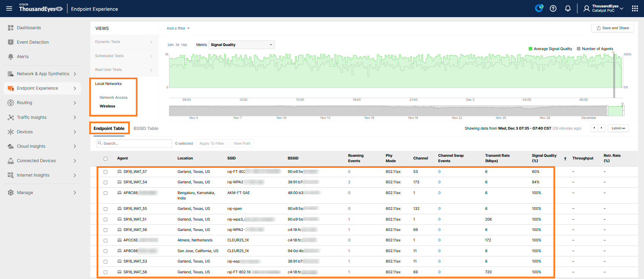Open the Network Access view
Screen dimensions: 644x279
pyautogui.click(x=113, y=97)
